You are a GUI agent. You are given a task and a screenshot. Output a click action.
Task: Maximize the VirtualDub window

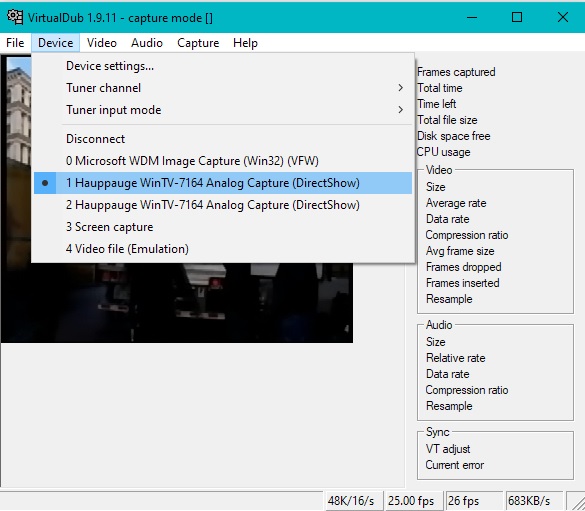tap(517, 17)
